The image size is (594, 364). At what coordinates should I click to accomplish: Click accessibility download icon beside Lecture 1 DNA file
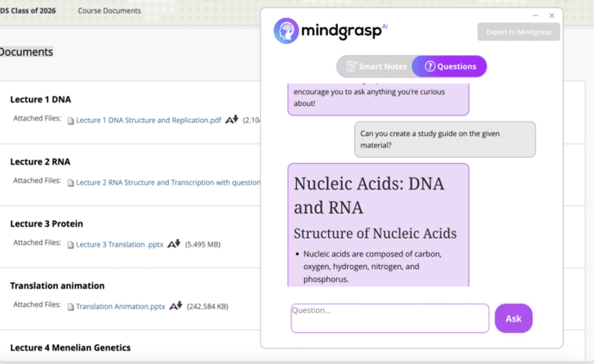pyautogui.click(x=231, y=120)
